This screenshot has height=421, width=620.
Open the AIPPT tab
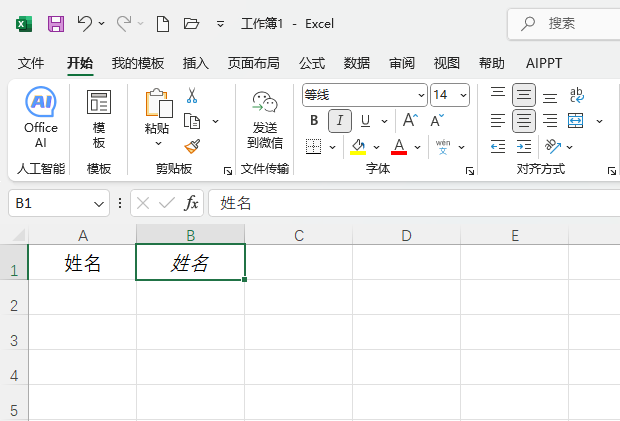point(544,63)
